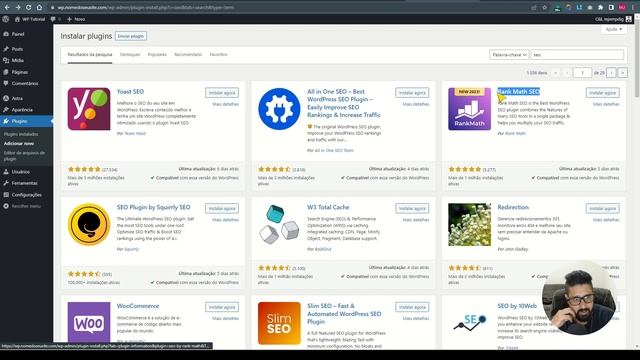Open Mais detalhes for Yoast SEO

pos(225,104)
